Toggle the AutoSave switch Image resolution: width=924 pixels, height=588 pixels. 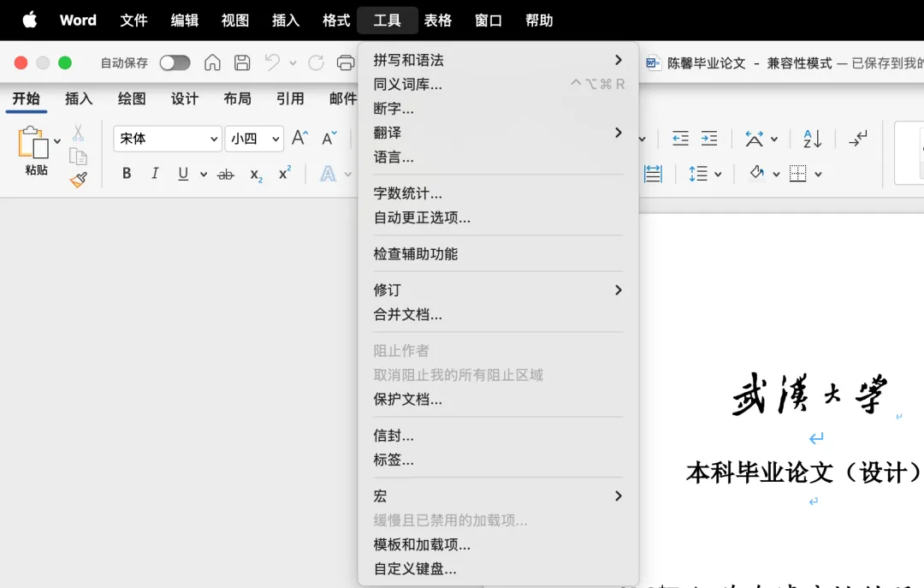point(175,62)
